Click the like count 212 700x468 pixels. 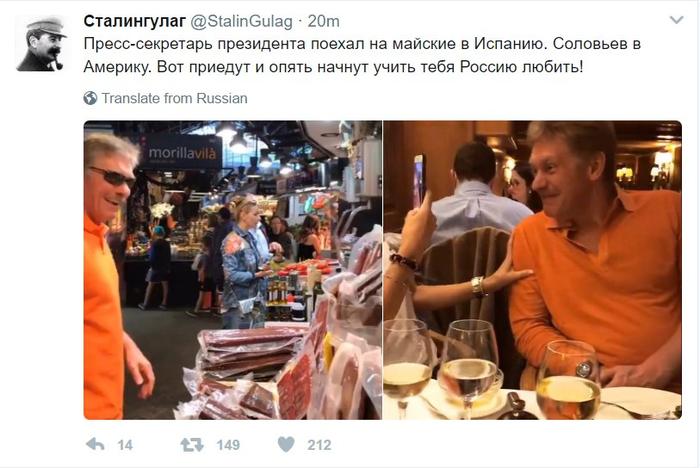coord(319,445)
